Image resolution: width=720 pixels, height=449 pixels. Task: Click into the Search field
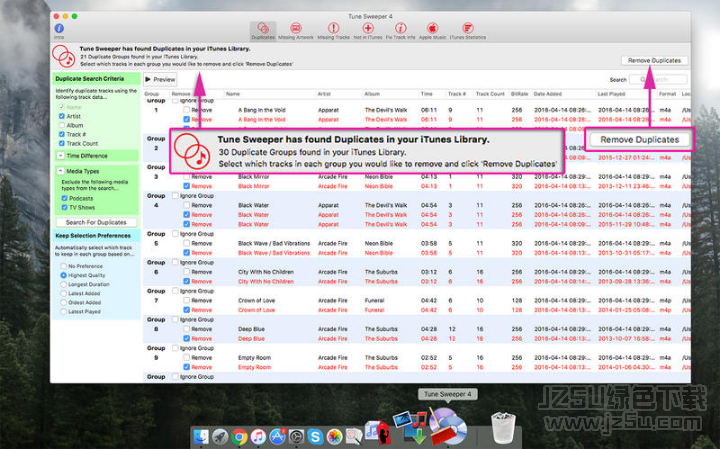tap(658, 79)
